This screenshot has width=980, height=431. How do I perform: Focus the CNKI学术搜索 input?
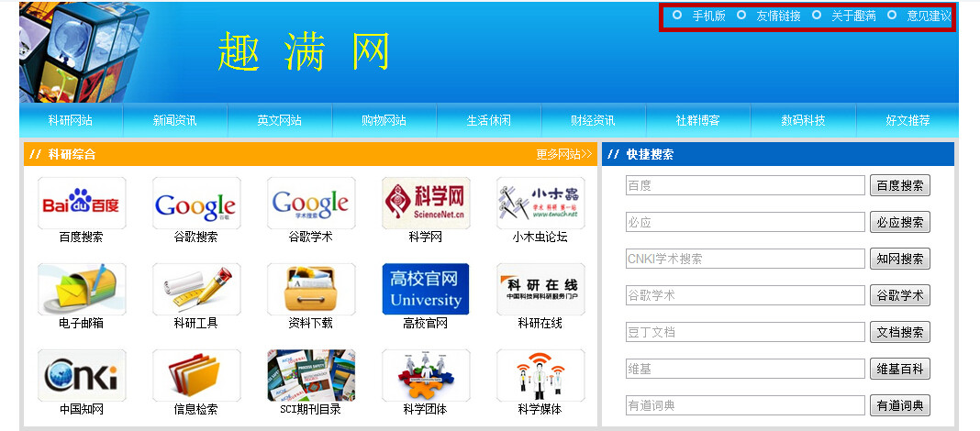[x=745, y=259]
